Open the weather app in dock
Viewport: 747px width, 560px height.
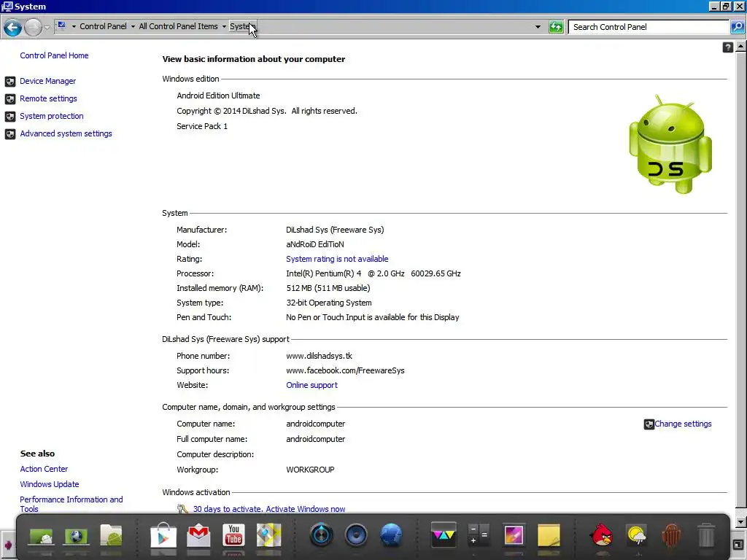click(x=636, y=535)
